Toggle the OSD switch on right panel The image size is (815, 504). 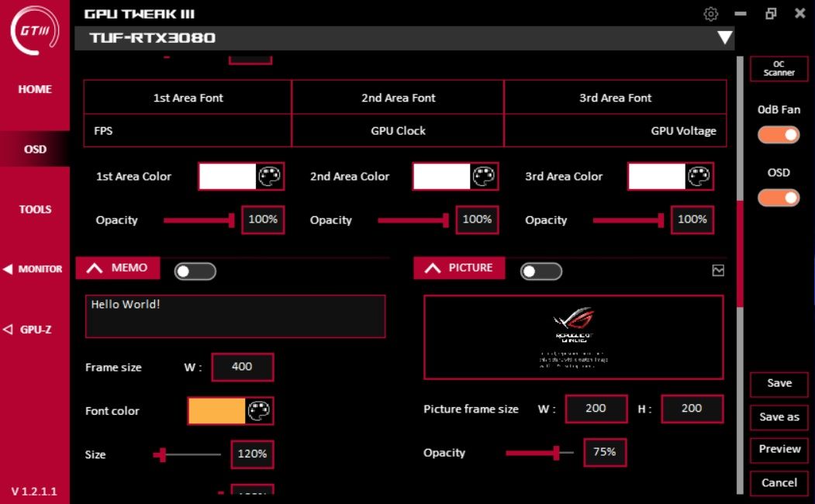point(778,198)
